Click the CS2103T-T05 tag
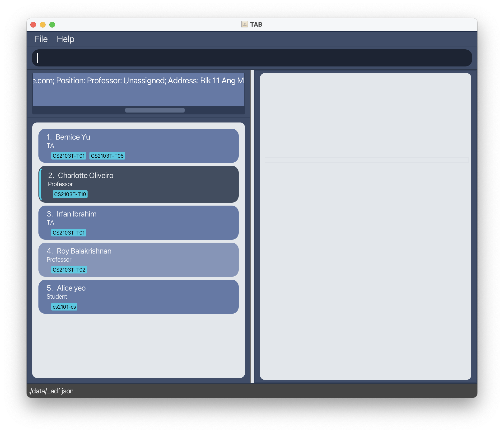Image resolution: width=504 pixels, height=433 pixels. click(107, 156)
